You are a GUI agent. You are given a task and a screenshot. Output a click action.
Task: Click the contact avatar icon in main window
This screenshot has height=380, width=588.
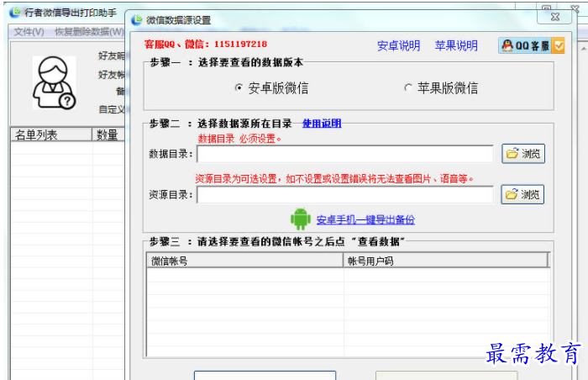pos(55,82)
